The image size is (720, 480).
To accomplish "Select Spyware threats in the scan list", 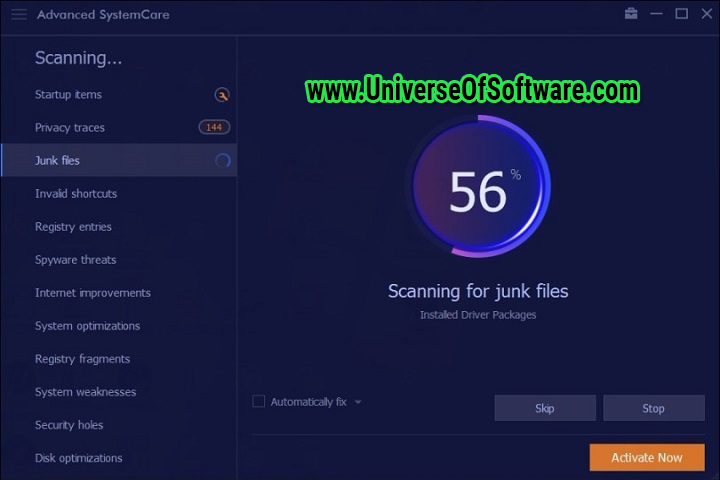I will point(119,260).
